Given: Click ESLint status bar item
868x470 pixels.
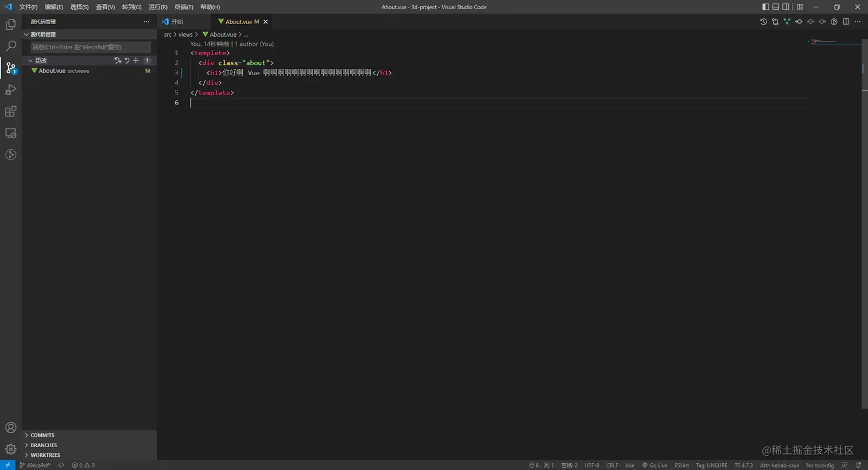Looking at the screenshot, I should tap(682, 465).
